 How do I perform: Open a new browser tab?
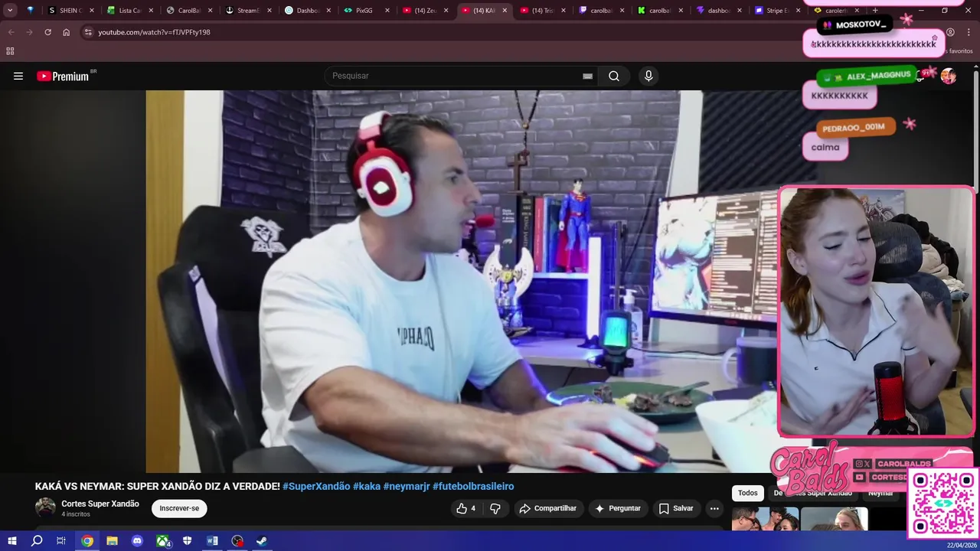coord(875,11)
